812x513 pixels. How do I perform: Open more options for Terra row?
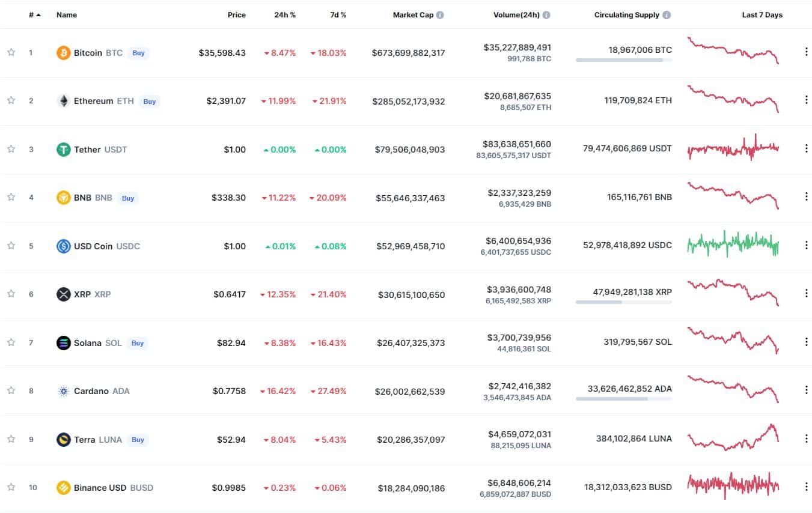806,439
